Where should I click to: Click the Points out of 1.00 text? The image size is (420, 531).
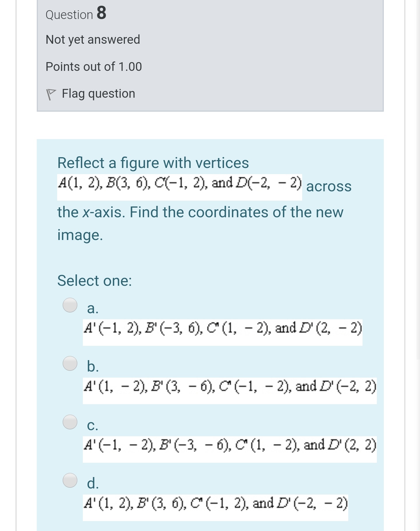94,66
